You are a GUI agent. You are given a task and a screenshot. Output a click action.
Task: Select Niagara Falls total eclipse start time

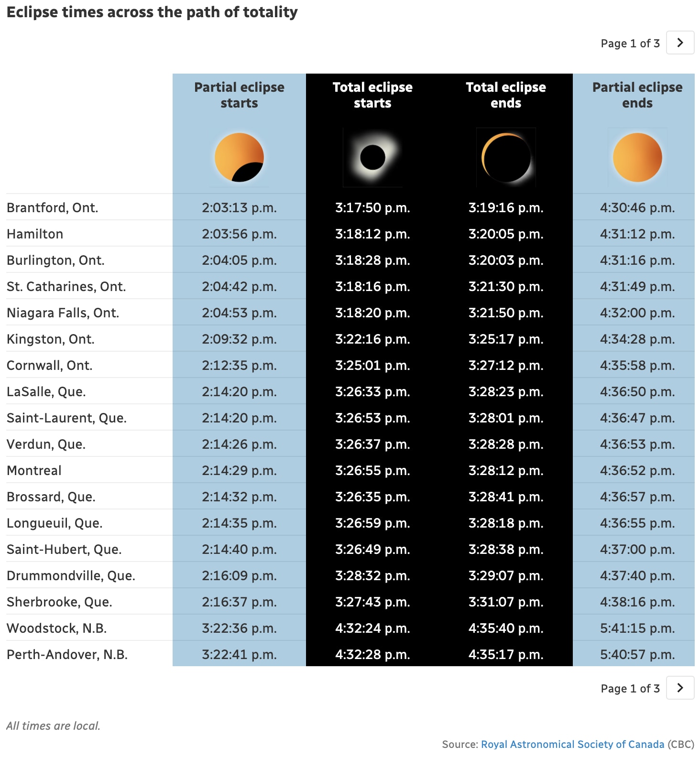[372, 313]
